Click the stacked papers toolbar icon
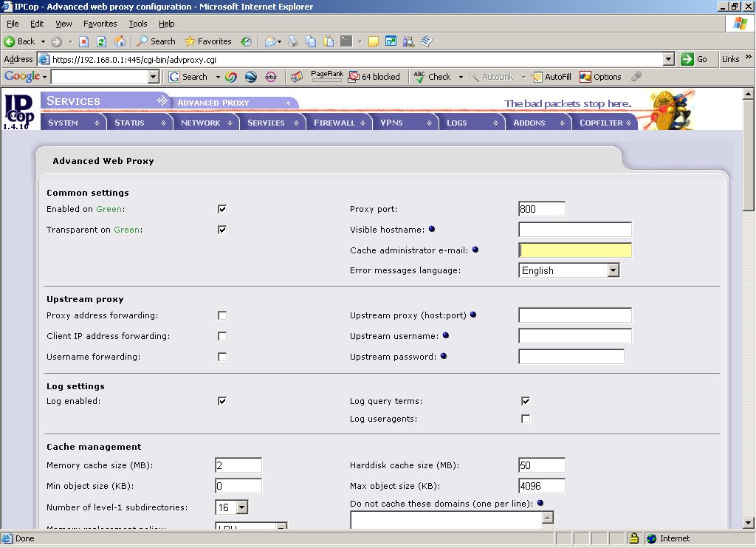This screenshot has height=548, width=756. pos(426,41)
